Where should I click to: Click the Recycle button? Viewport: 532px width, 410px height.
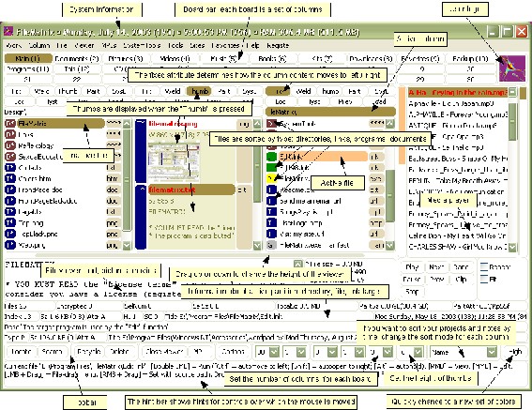pos(88,352)
